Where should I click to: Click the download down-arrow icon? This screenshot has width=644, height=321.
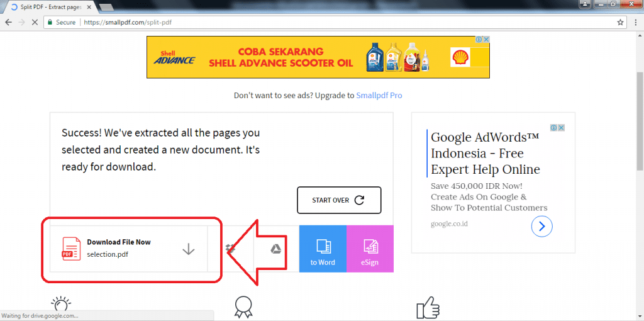(188, 249)
